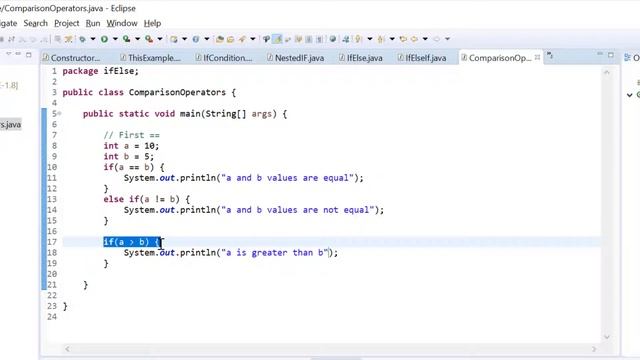Click the External Tools run icon

pyautogui.click(x=149, y=39)
